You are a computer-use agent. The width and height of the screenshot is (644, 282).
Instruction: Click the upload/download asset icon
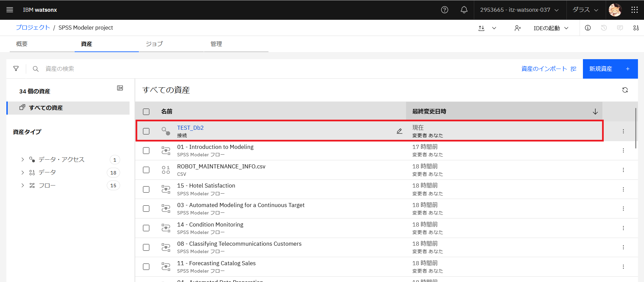(482, 28)
